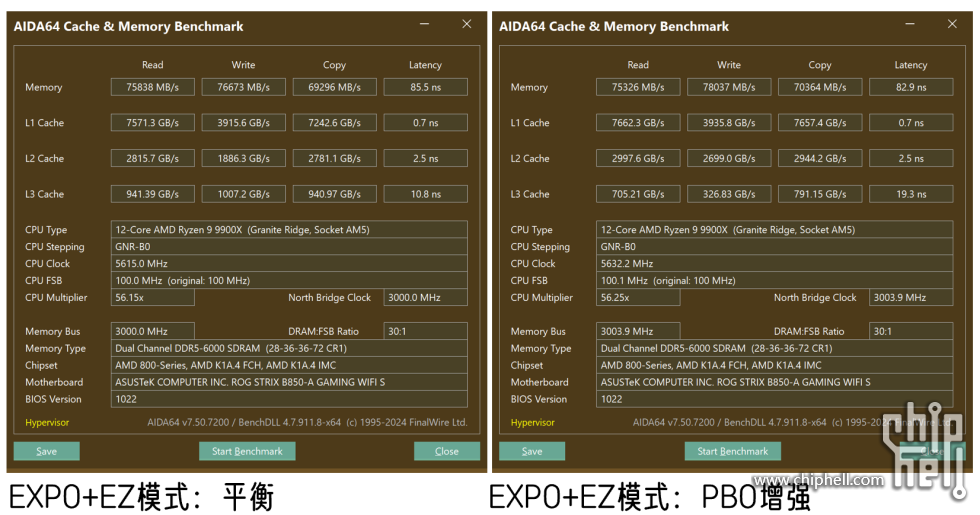Select L1 Cache Write value 3935.8 GB/s
Image resolution: width=980 pixels, height=515 pixels.
(729, 122)
